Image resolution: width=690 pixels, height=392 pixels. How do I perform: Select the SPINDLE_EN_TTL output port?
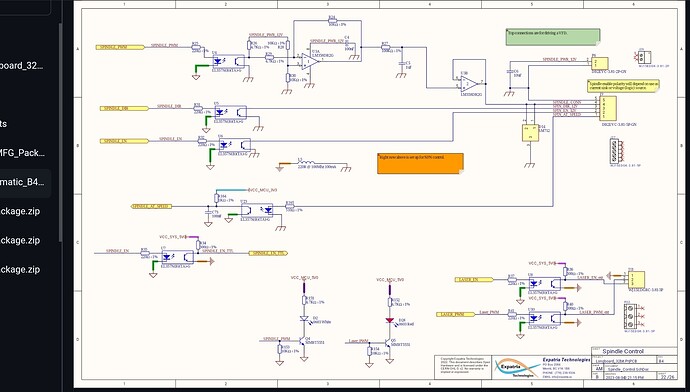268,253
